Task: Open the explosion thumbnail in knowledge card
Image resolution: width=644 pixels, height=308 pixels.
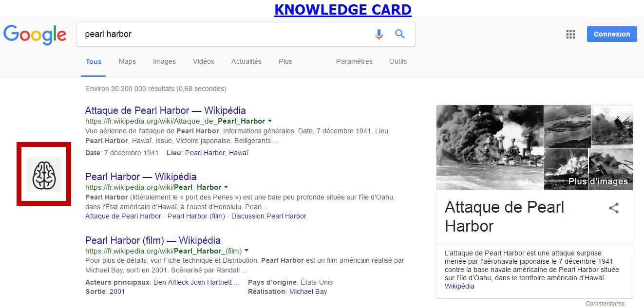Action: [x=566, y=169]
